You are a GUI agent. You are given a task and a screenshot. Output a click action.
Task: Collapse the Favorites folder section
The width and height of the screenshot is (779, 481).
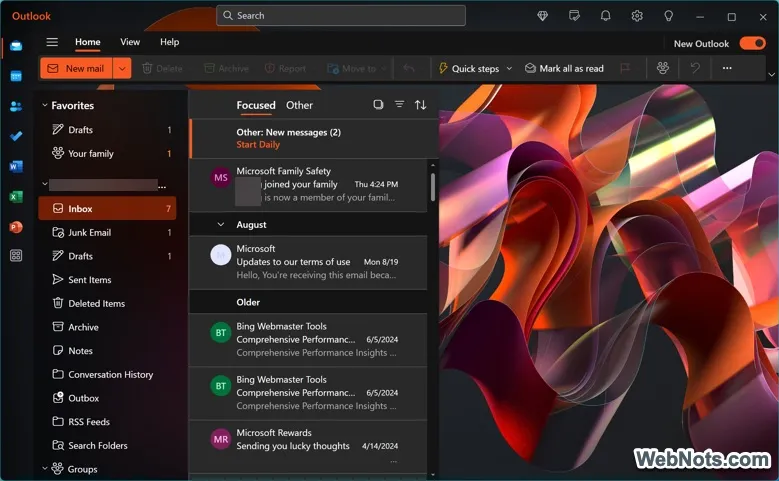point(45,106)
